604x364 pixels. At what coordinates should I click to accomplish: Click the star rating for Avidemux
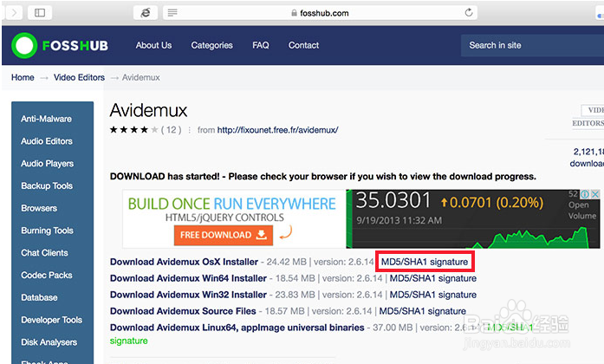tap(133, 130)
